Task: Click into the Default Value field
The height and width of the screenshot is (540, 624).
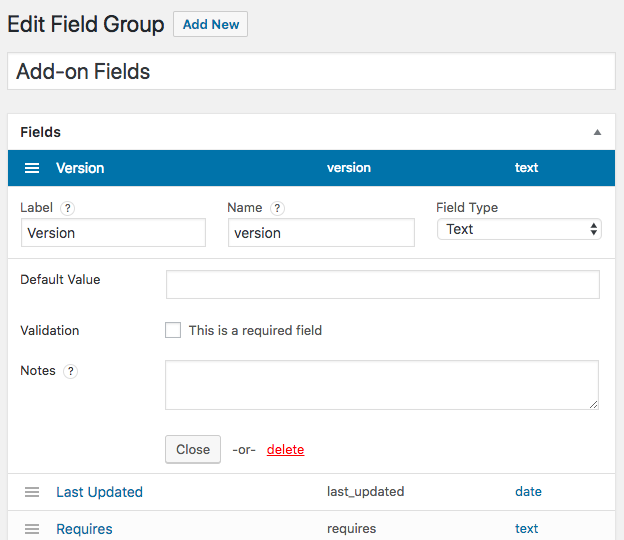Action: (x=382, y=284)
